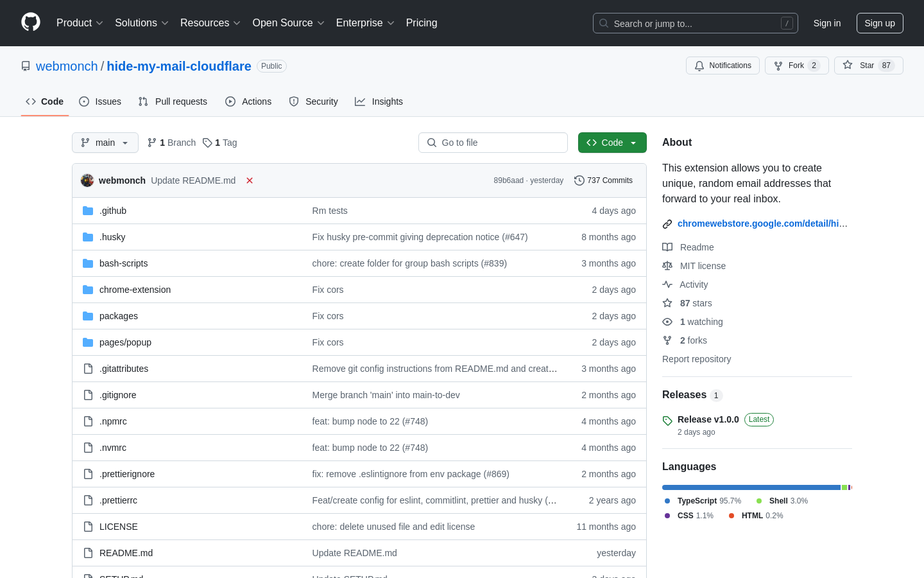Click the .prettierignore file icon
The width and height of the screenshot is (924, 578).
[88, 474]
